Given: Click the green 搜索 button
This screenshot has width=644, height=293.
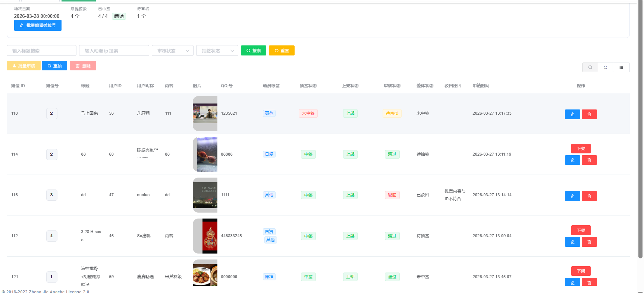Looking at the screenshot, I should click(x=253, y=51).
